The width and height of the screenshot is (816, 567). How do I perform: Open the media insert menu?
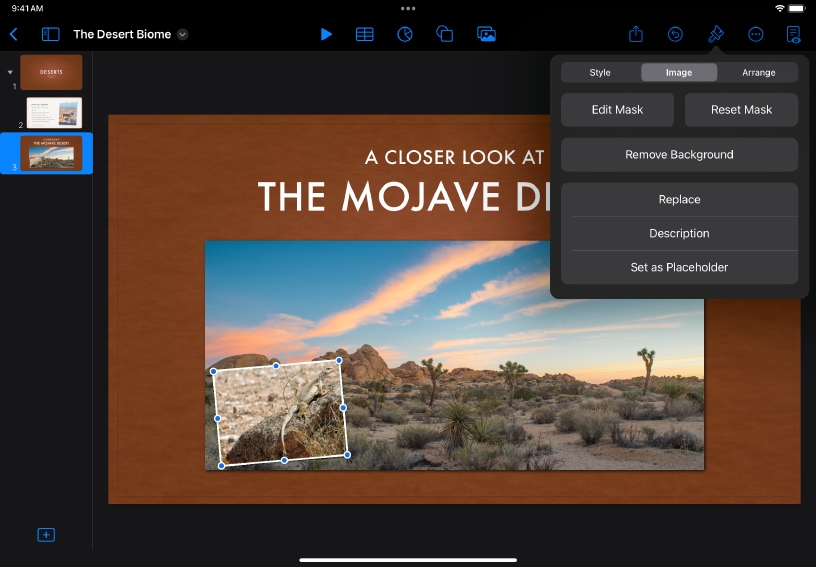(486, 34)
